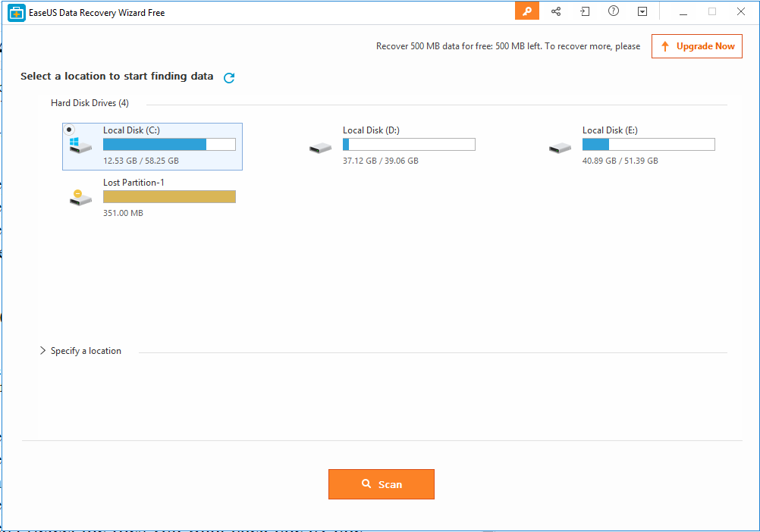Click the orange activation key icon

[527, 11]
